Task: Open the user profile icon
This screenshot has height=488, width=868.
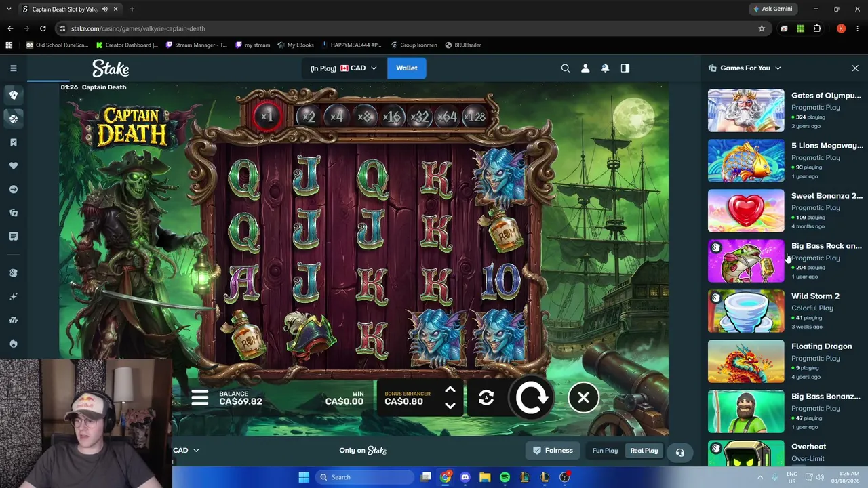Action: click(x=585, y=68)
